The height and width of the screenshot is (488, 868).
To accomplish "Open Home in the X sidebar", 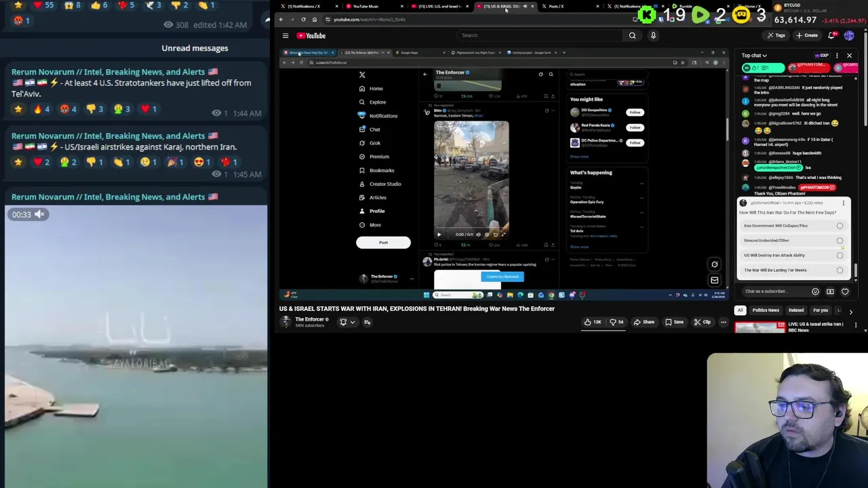I will coord(371,89).
